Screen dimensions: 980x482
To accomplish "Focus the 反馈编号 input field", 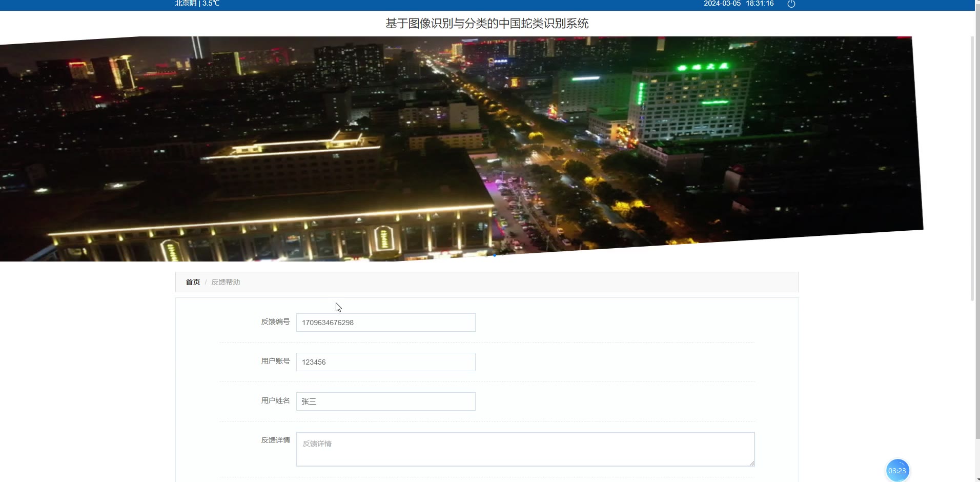I will [x=386, y=323].
